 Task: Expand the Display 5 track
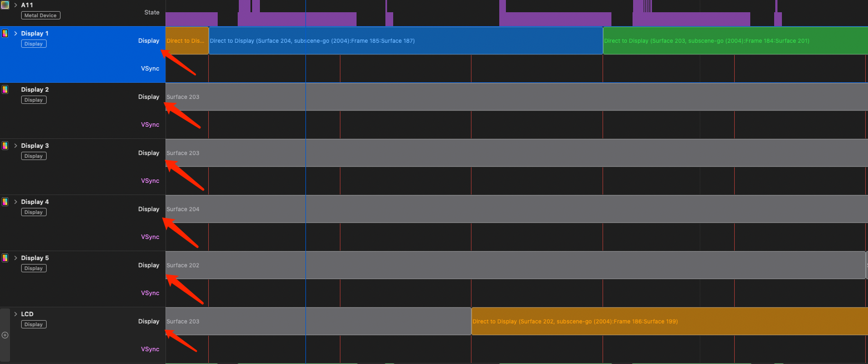pos(16,258)
